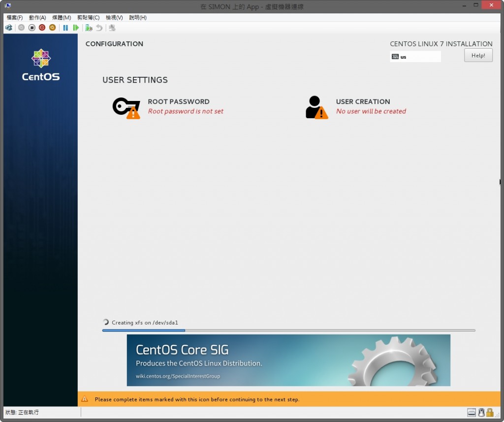The image size is (504, 422).
Task: Click the USER CREATION heading
Action: click(x=363, y=101)
